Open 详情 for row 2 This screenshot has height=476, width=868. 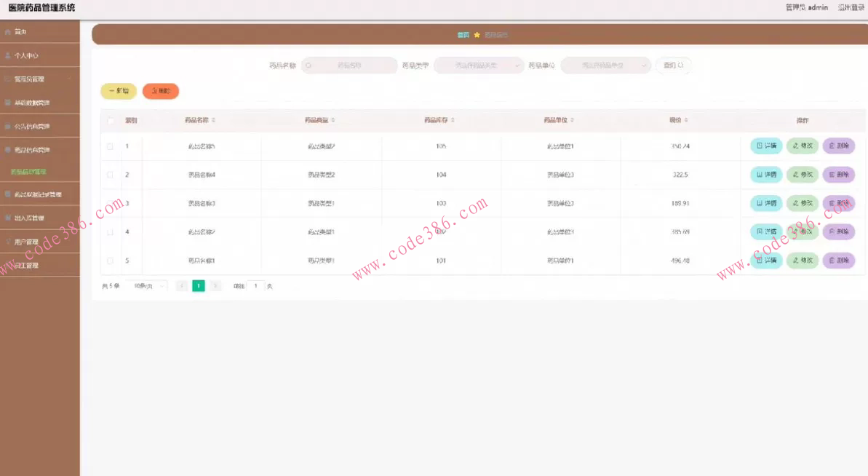tap(766, 175)
